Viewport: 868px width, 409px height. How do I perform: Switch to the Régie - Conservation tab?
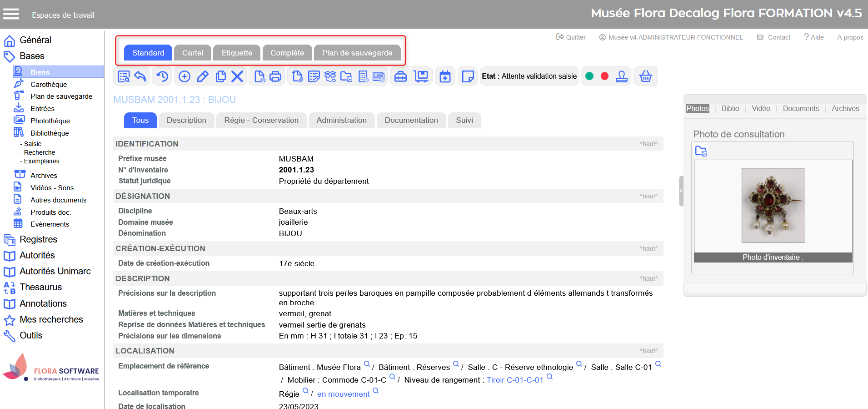(261, 121)
